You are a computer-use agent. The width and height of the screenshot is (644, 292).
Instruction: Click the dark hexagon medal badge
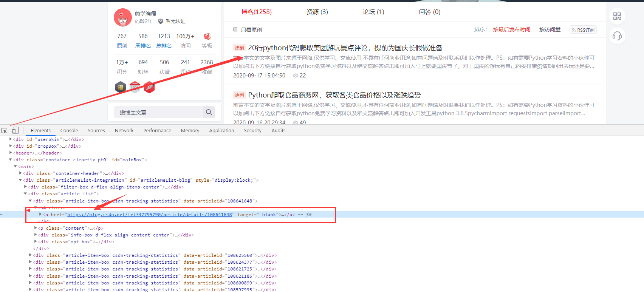121,87
